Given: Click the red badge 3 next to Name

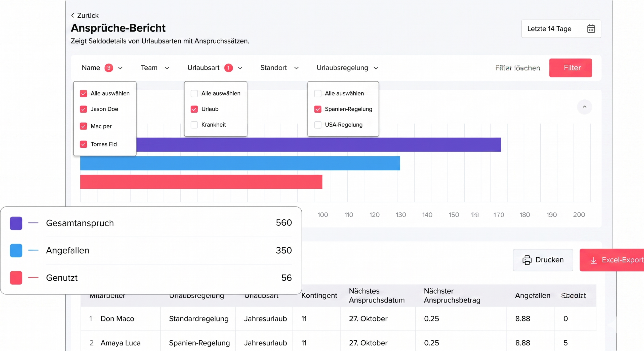Looking at the screenshot, I should [x=109, y=68].
